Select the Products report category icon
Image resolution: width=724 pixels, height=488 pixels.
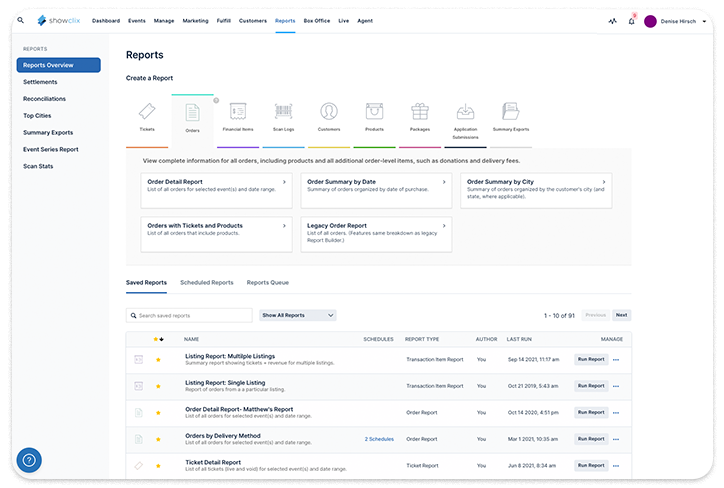point(374,111)
